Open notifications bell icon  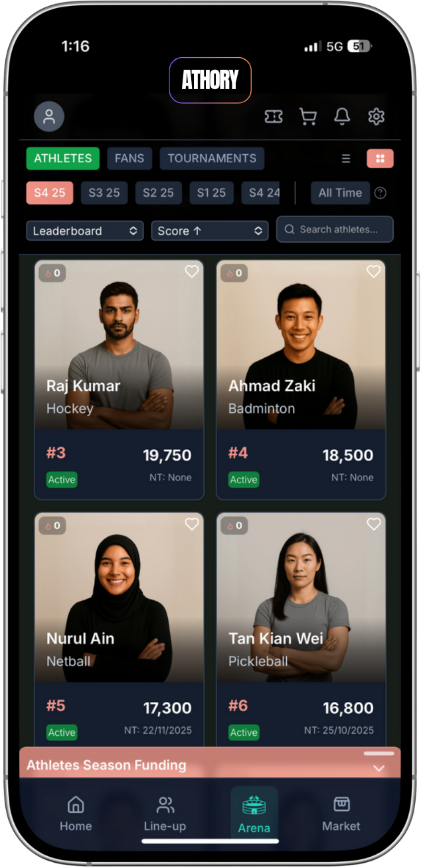[342, 117]
